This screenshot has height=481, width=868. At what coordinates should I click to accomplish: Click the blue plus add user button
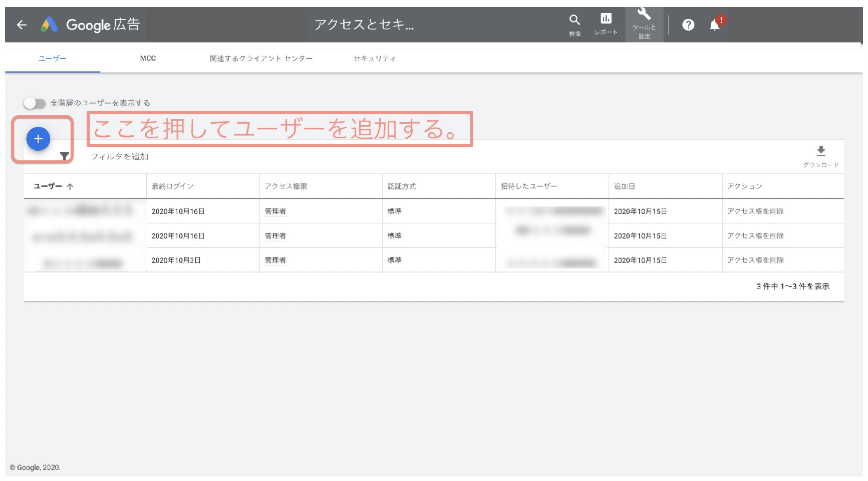point(38,139)
